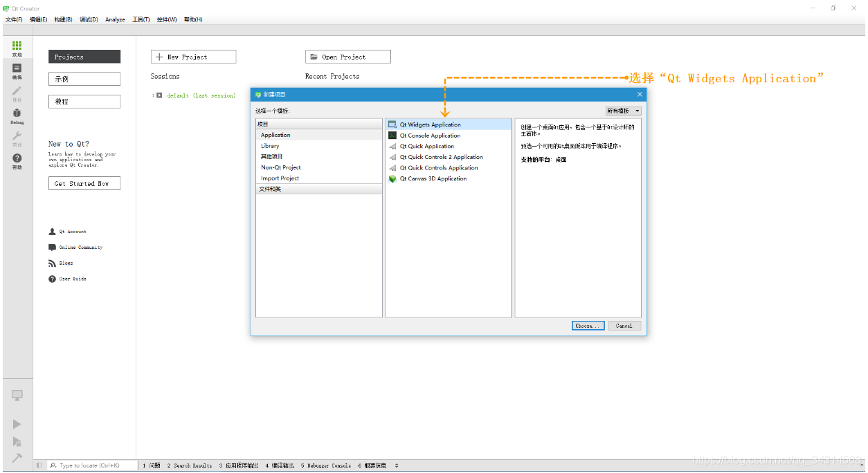Open the Qt Account link
The height and width of the screenshot is (473, 868).
(73, 232)
